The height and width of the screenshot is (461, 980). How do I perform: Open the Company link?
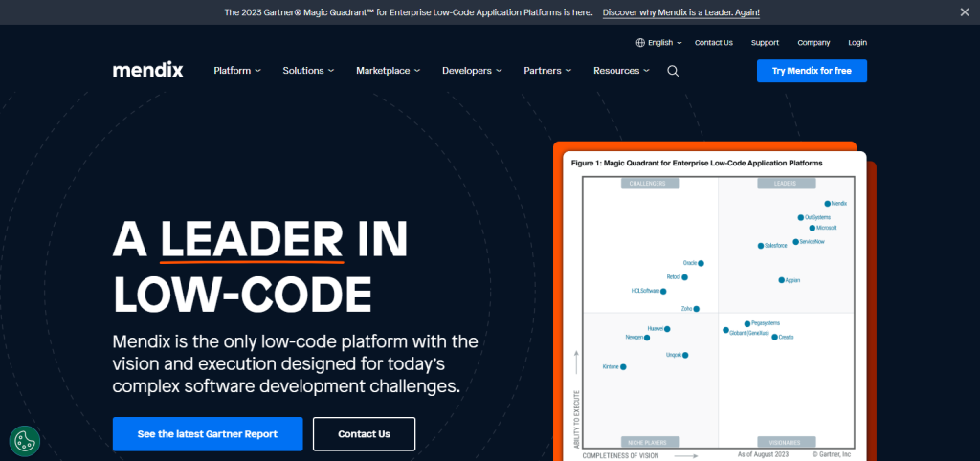tap(813, 43)
